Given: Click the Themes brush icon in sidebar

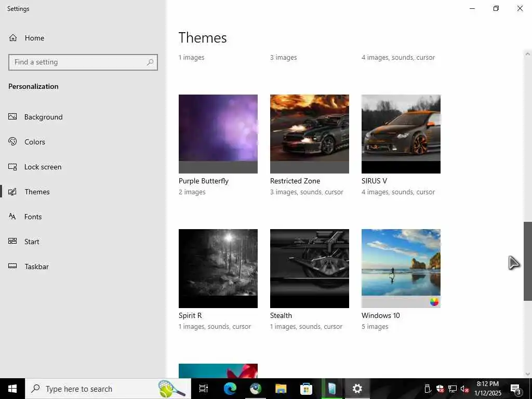Looking at the screenshot, I should coord(12,192).
